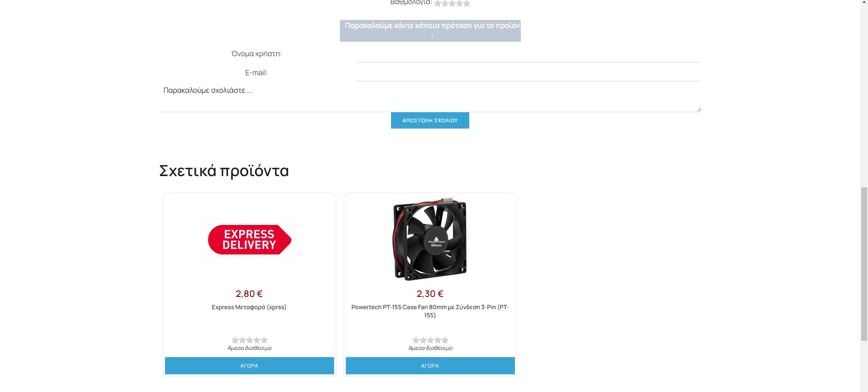Open the Express Μεταφορά (xprss) product link
Viewport: 868px width, 392px height.
249,307
